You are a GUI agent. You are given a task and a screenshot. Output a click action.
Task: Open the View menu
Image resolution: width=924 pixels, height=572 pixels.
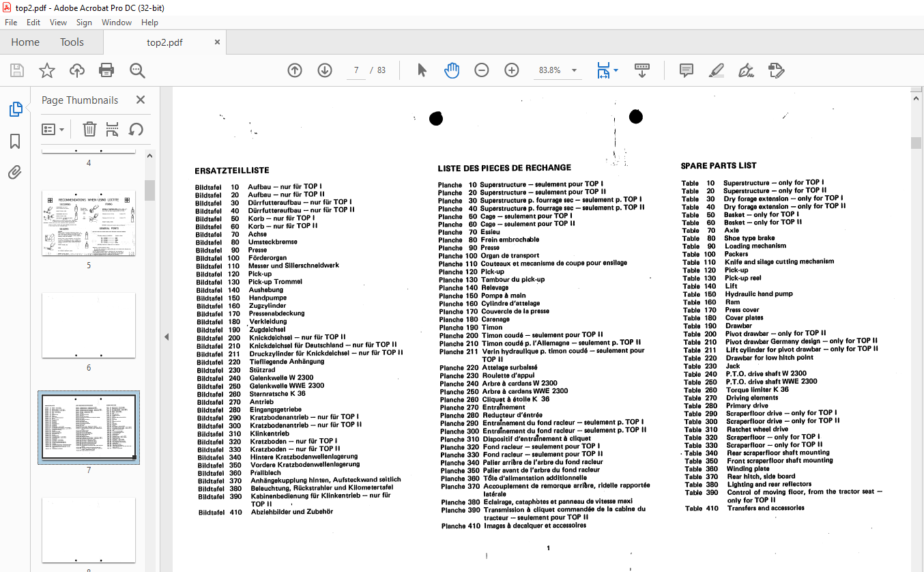tap(58, 23)
